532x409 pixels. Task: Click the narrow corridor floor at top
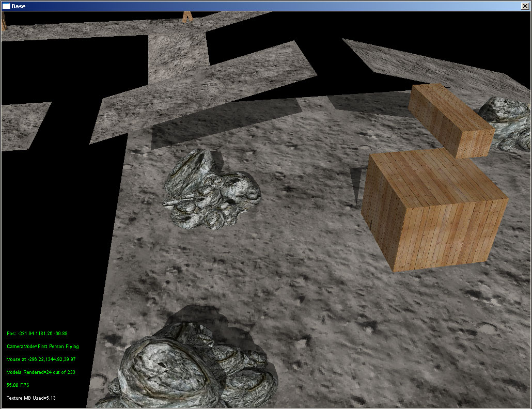(x=176, y=57)
